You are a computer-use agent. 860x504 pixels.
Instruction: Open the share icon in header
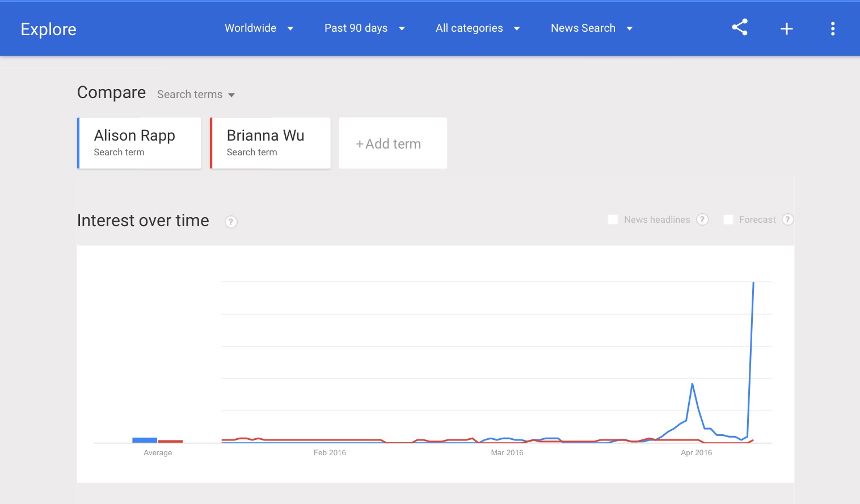[x=739, y=28]
